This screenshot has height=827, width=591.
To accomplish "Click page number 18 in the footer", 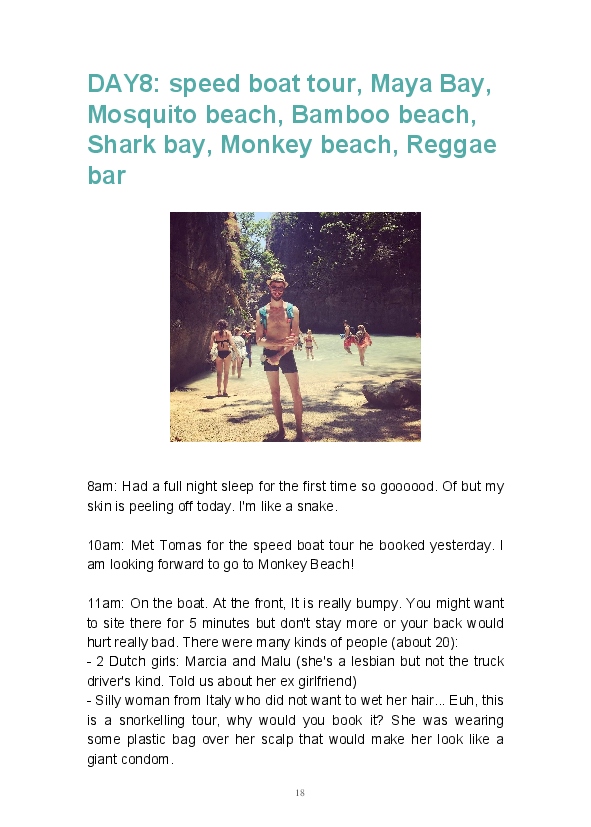I will point(300,793).
